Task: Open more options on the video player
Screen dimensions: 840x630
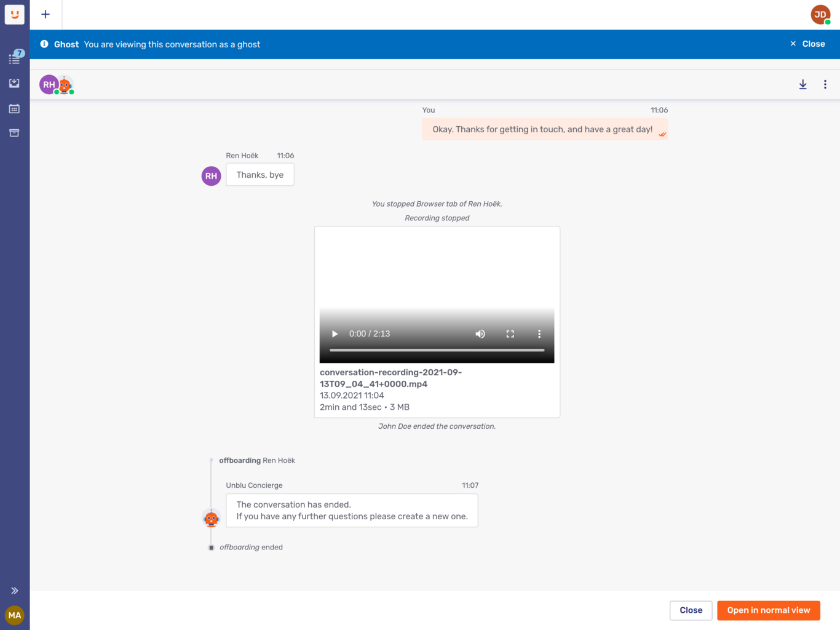Action: (x=539, y=333)
